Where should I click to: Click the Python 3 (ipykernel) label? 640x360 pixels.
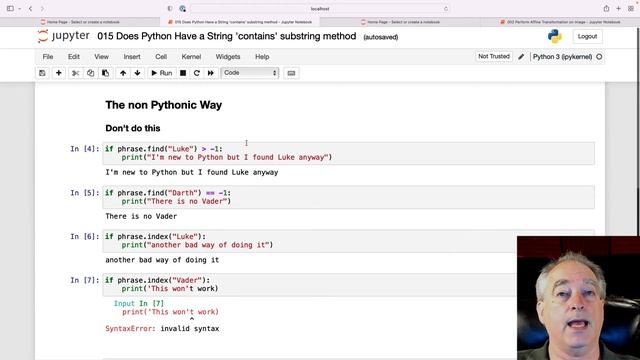pos(562,57)
